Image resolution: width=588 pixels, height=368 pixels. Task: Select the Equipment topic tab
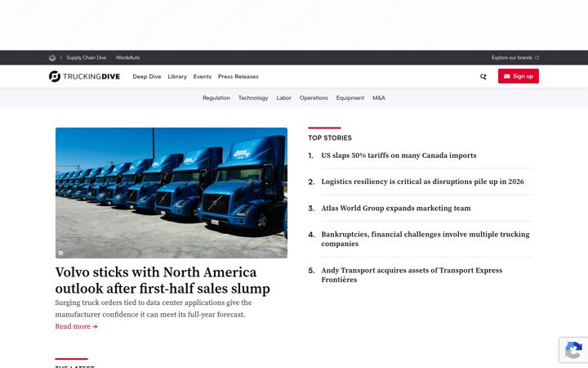click(x=350, y=97)
